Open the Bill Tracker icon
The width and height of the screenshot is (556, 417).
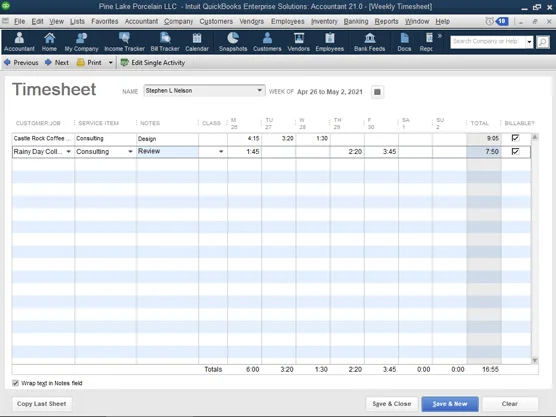pyautogui.click(x=165, y=42)
